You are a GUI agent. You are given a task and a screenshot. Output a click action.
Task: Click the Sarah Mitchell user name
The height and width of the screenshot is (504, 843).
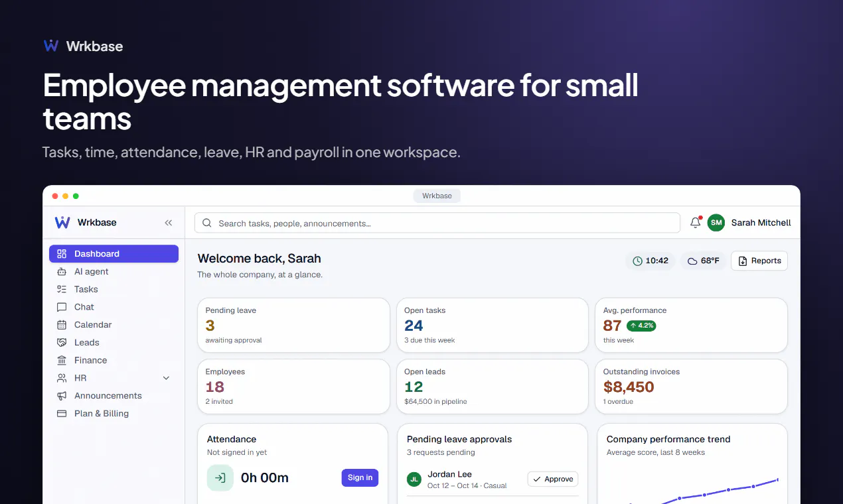click(x=761, y=223)
